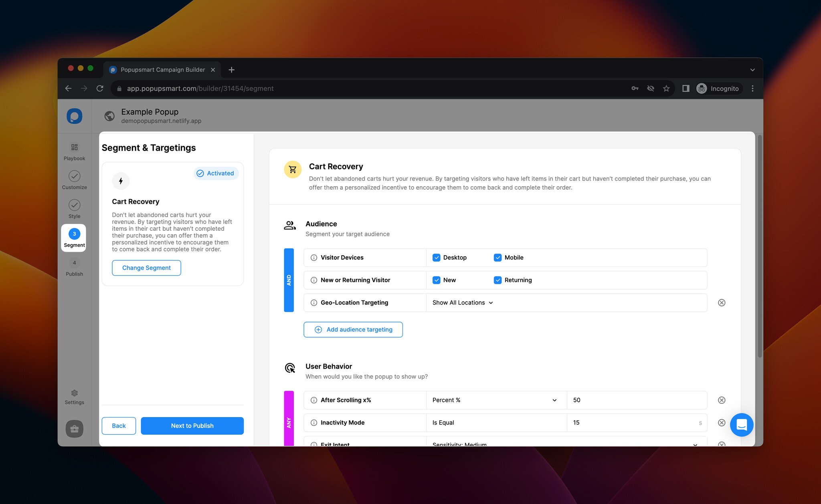Screen dimensions: 821x504
Task: Open the Is Equal selector for Inactivity Mode
Action: (x=496, y=423)
